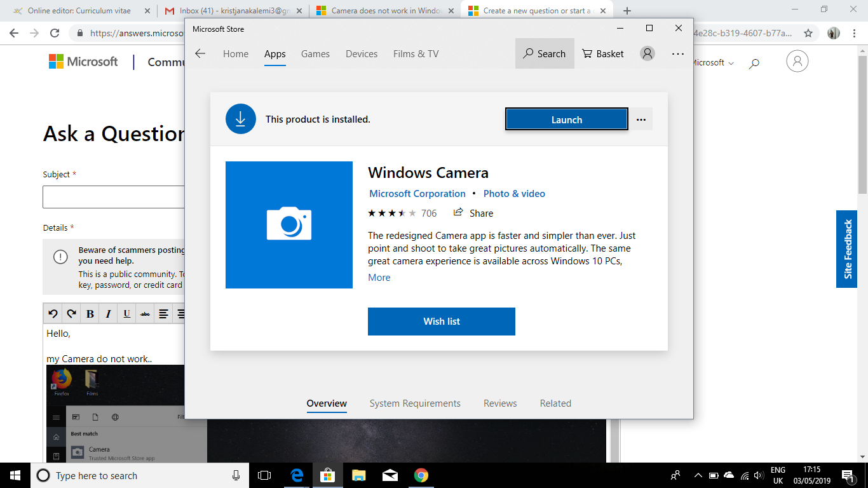Open the Devices section
868x488 pixels.
(x=362, y=54)
